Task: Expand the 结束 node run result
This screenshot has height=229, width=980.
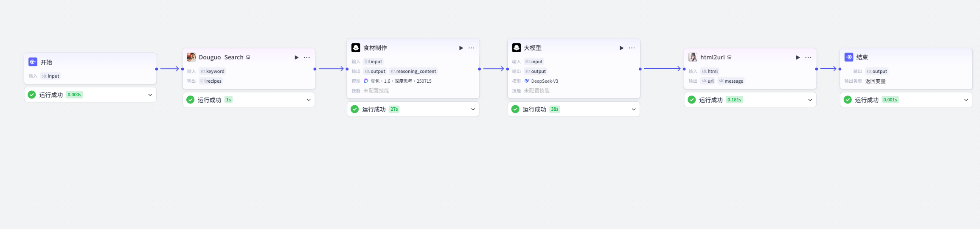Action: coord(966,100)
